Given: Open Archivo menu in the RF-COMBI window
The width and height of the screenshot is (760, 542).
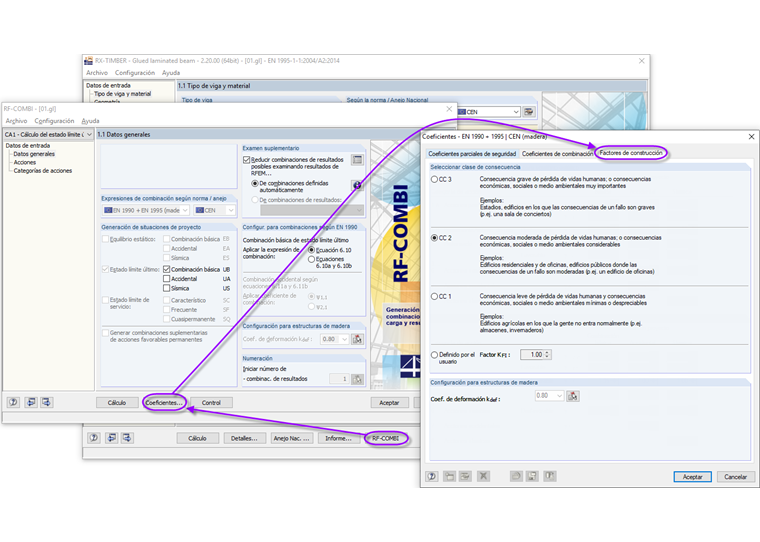Looking at the screenshot, I should click(x=16, y=121).
